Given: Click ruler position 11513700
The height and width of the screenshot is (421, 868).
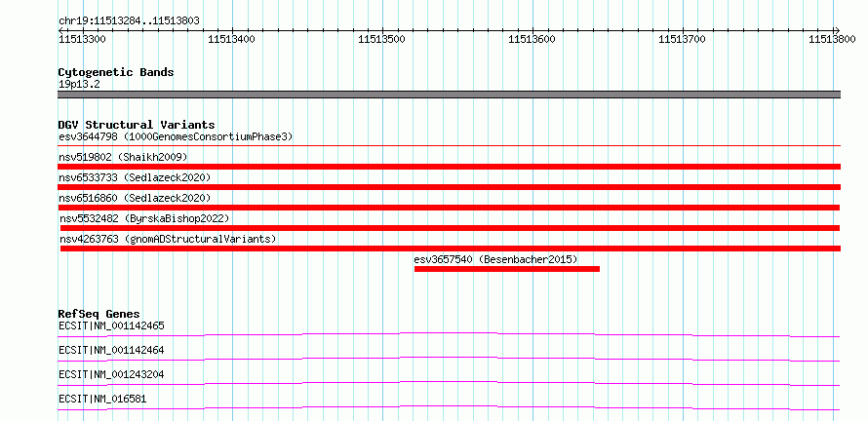Looking at the screenshot, I should [x=683, y=39].
